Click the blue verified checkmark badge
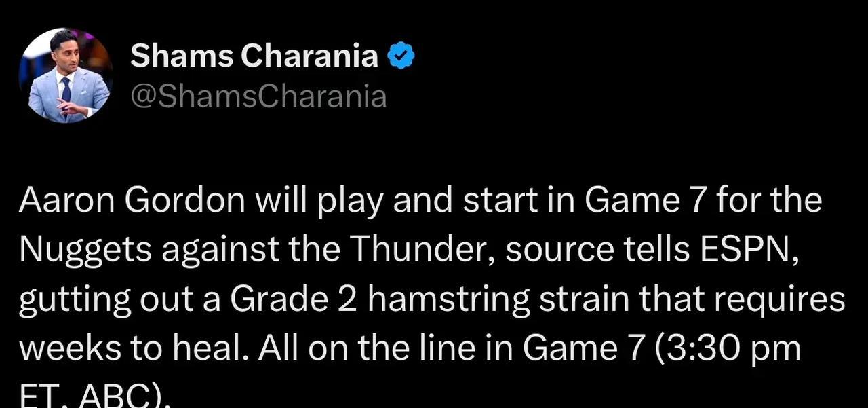This screenshot has height=408, width=868. pos(401,56)
